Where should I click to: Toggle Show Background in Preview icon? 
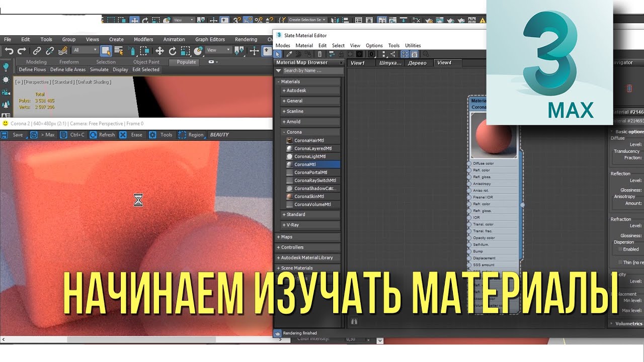tap(359, 54)
